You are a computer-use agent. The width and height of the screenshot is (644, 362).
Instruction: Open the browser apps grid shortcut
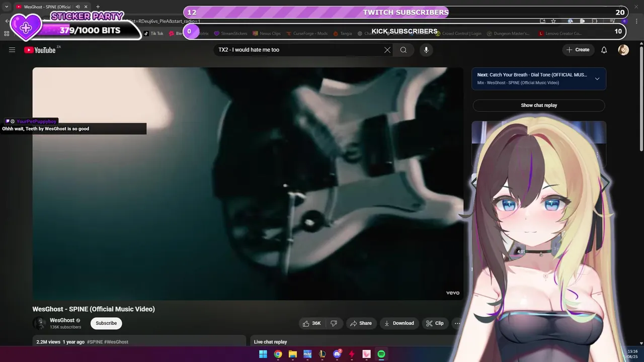[x=7, y=34]
